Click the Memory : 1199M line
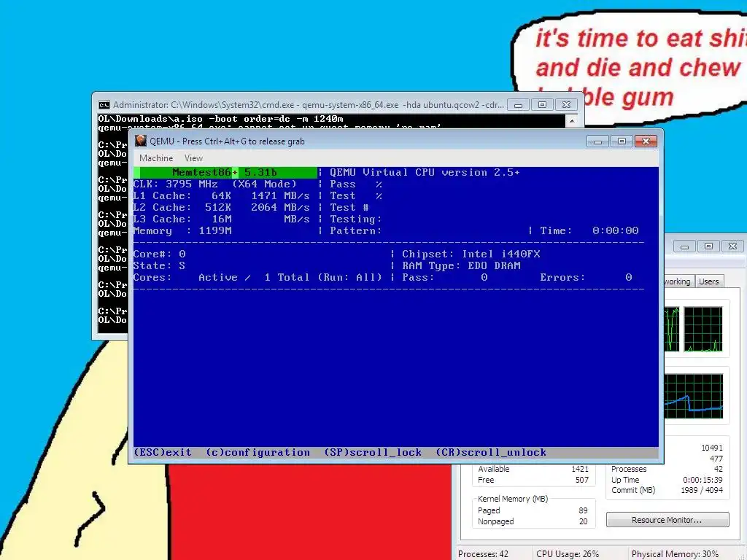The height and width of the screenshot is (560, 747). 182,230
